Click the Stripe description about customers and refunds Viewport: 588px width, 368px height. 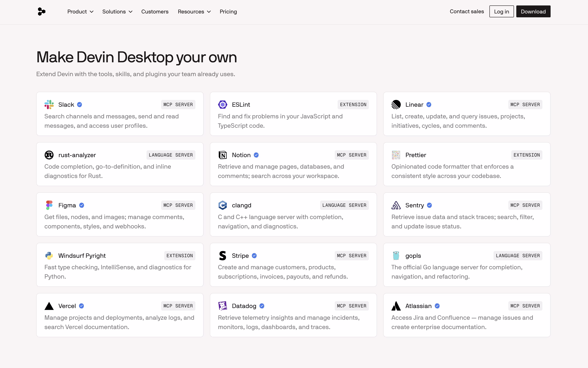click(283, 272)
